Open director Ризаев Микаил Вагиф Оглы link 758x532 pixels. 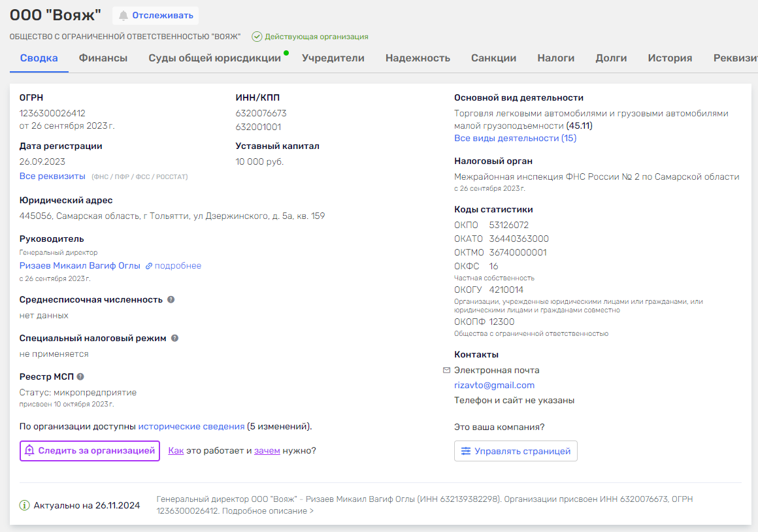(80, 265)
